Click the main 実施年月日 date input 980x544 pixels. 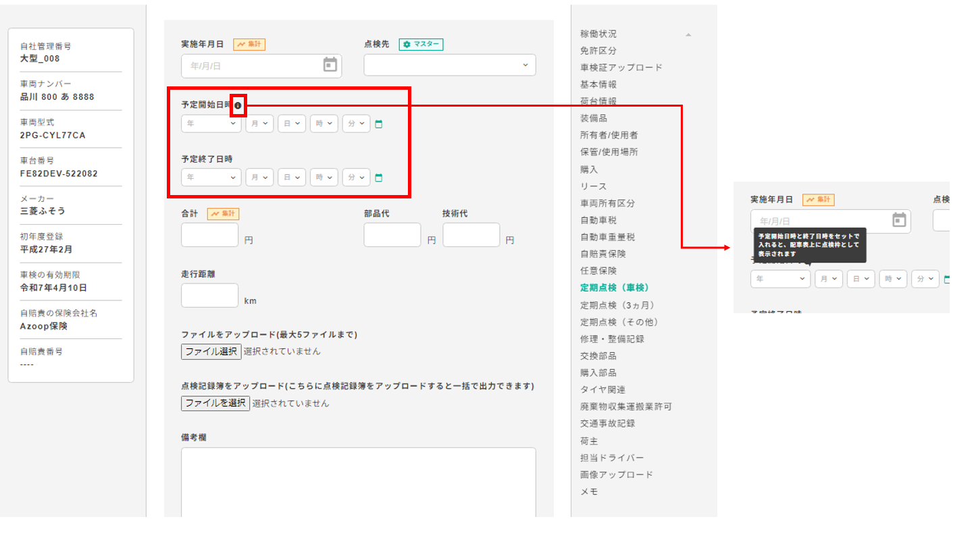coord(261,65)
